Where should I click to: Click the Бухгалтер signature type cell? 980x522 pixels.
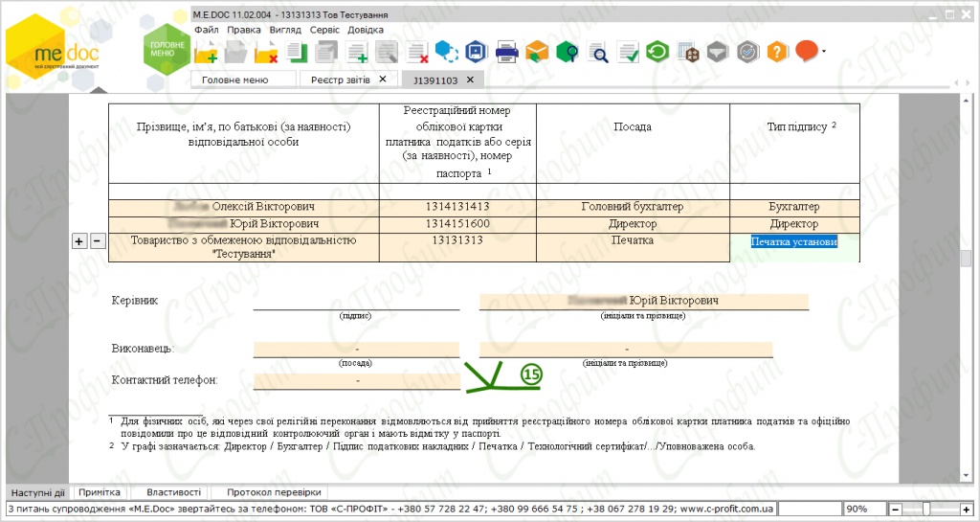(794, 207)
